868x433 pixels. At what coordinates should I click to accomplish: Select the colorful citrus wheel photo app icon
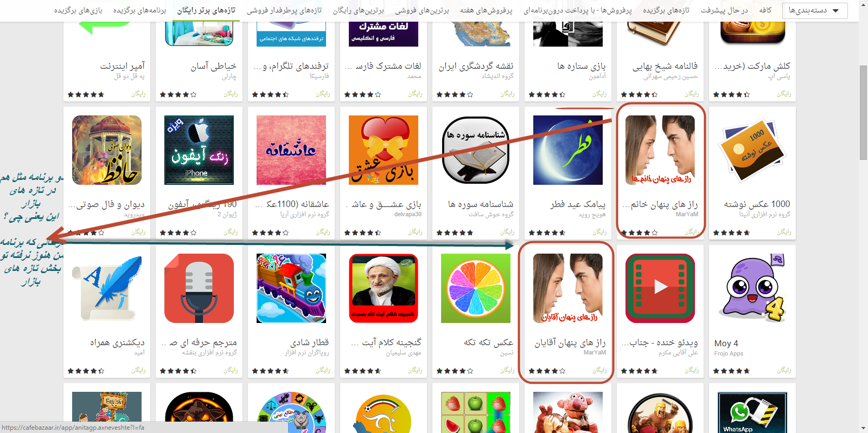click(x=476, y=288)
